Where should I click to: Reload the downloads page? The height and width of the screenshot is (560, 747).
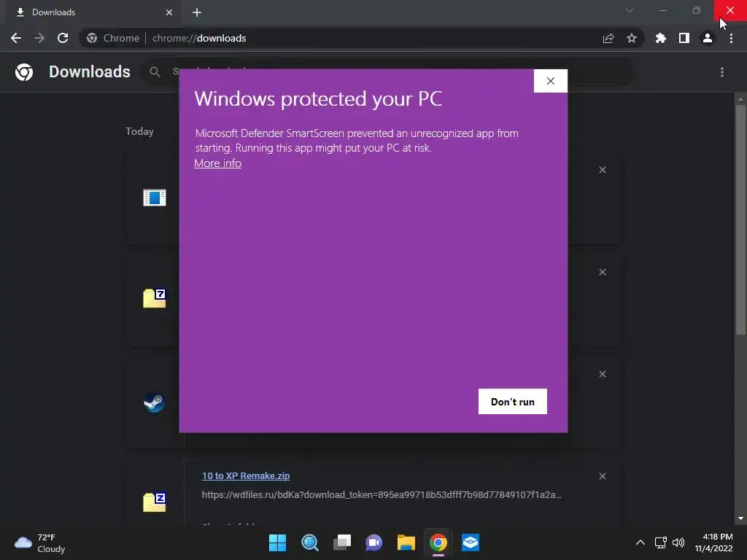[x=63, y=38]
